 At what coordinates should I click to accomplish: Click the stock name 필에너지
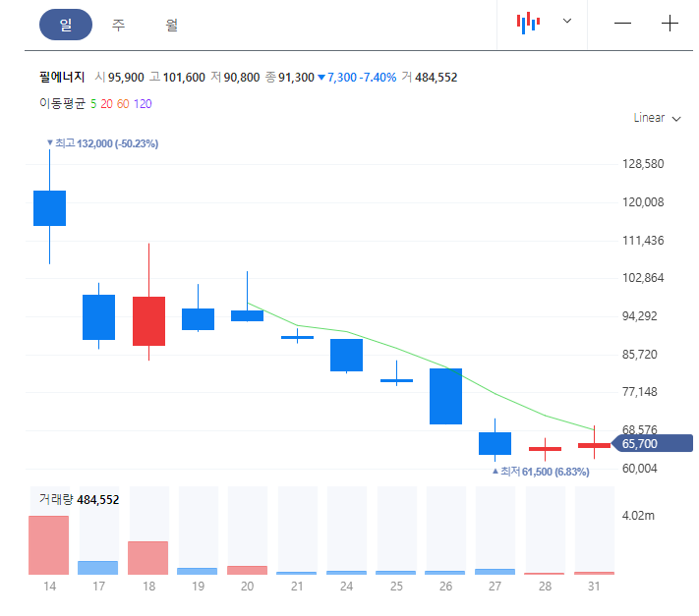pyautogui.click(x=62, y=77)
